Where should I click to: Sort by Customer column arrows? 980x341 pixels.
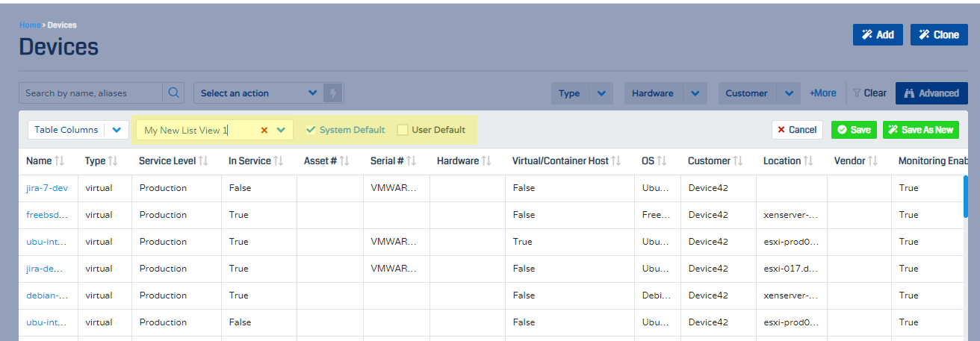click(x=738, y=161)
